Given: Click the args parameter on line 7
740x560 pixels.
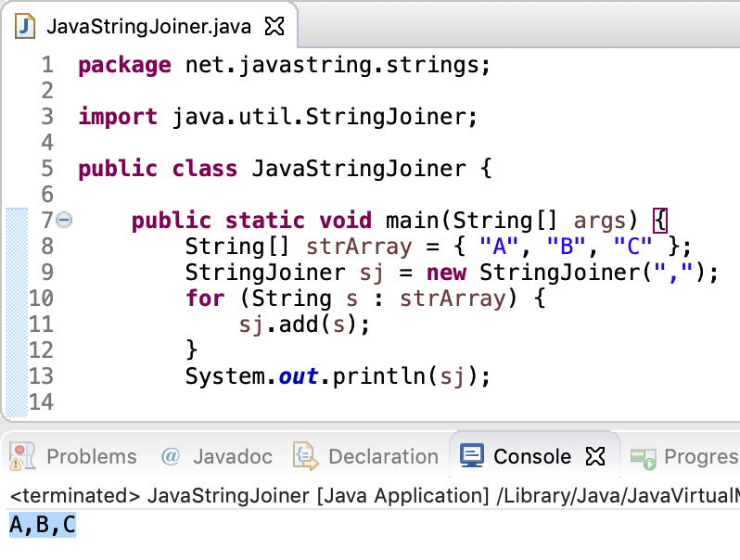Looking at the screenshot, I should pos(599,222).
